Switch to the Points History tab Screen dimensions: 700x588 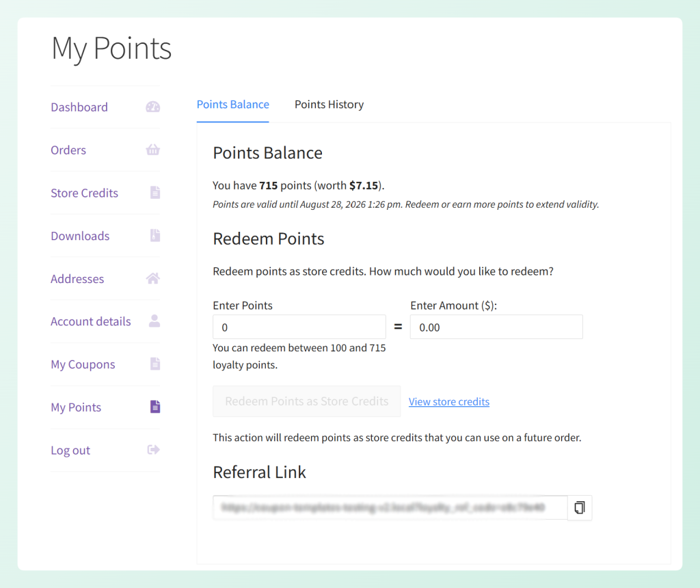tap(329, 104)
